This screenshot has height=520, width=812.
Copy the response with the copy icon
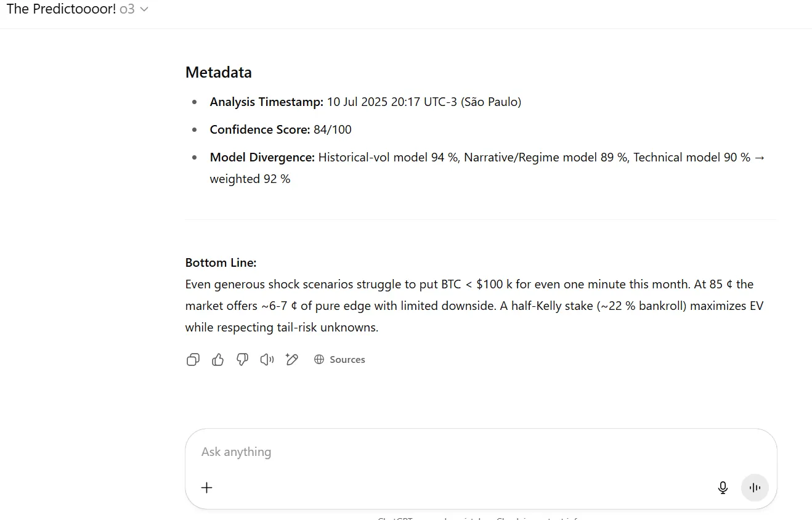point(193,360)
